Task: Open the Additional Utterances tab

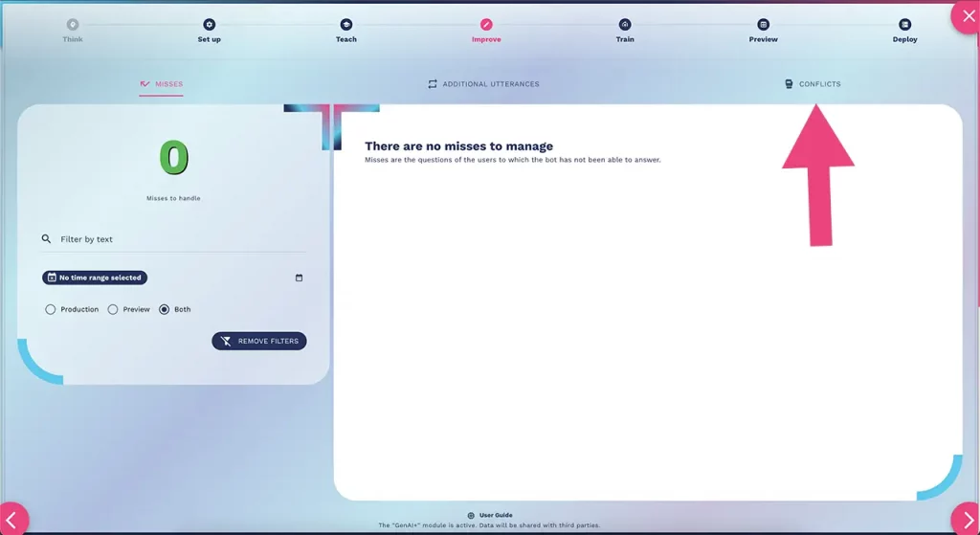Action: (483, 84)
